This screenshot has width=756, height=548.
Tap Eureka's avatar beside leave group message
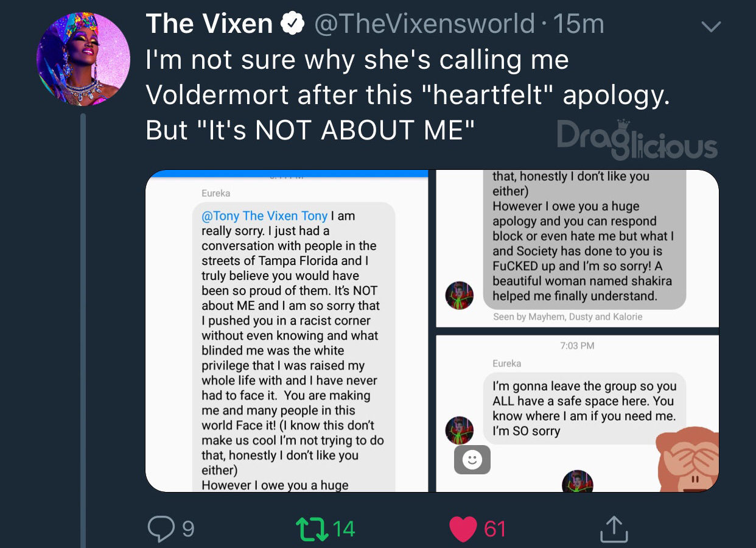pyautogui.click(x=460, y=430)
